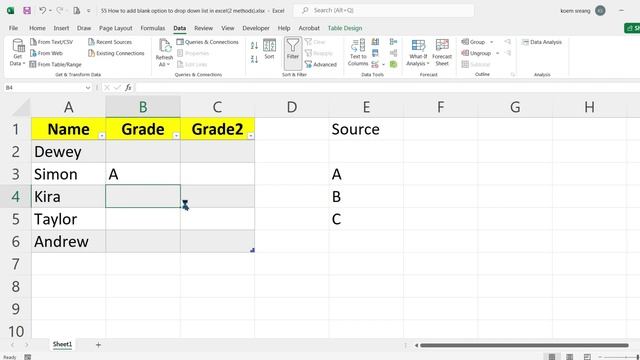640x360 pixels.
Task: Click the Relationships icon
Action: click(393, 53)
